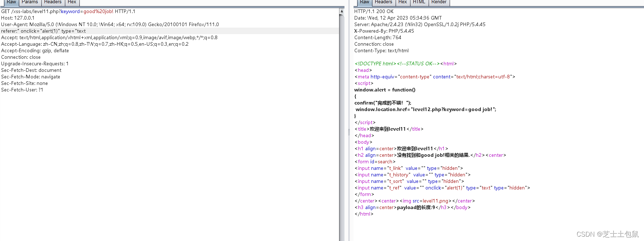644x241 pixels.
Task: Click the h2 align=center result line
Action: point(430,155)
